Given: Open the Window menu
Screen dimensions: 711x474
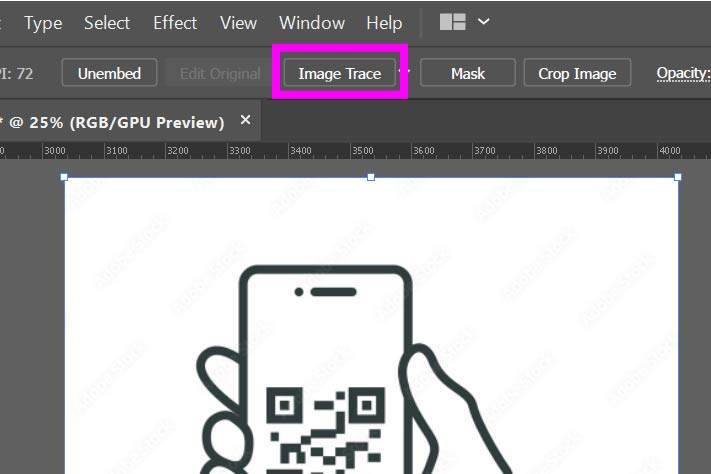Looking at the screenshot, I should tap(312, 23).
